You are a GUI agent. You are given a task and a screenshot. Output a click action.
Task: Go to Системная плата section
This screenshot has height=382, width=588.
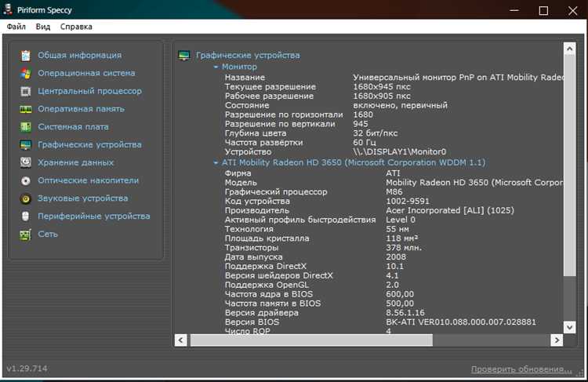click(x=73, y=127)
